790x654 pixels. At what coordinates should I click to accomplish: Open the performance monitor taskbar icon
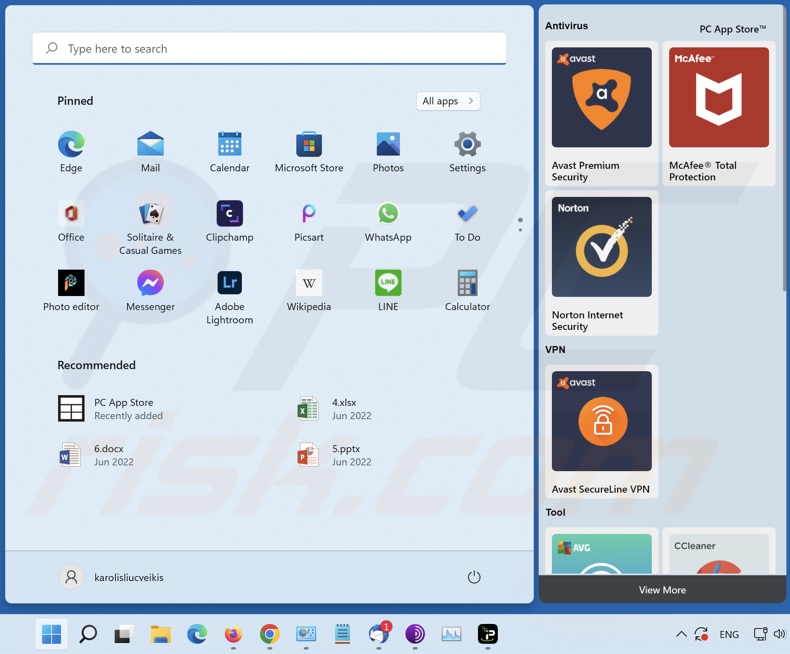[x=451, y=634]
